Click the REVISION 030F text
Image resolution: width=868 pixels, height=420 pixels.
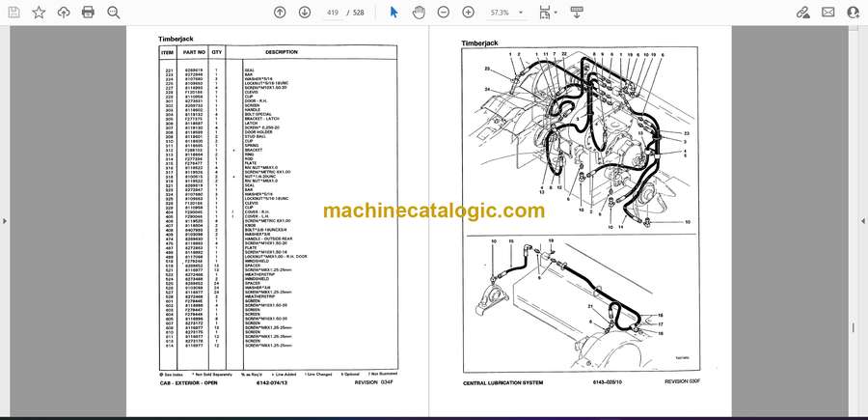682,381
